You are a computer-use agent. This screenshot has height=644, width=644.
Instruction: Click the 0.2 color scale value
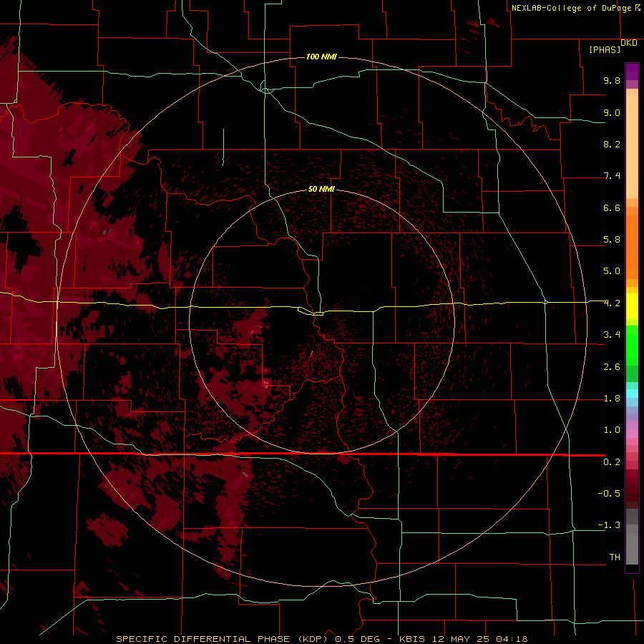coord(612,462)
